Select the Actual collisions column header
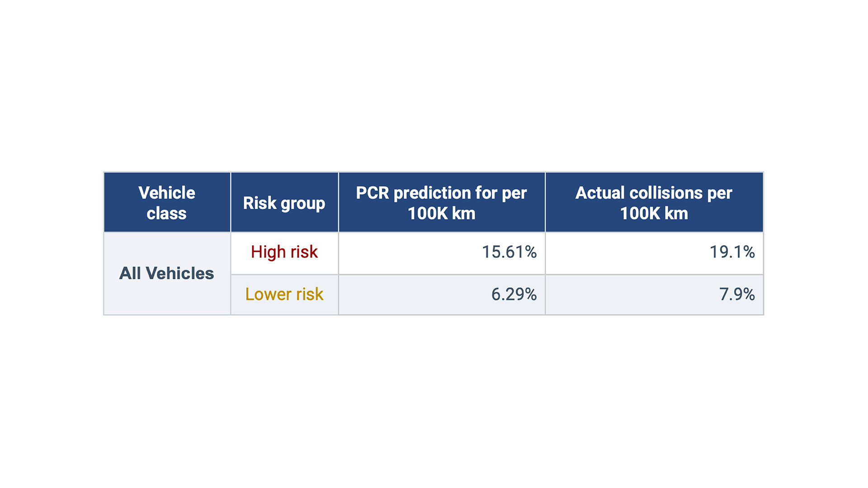The image size is (868, 488). pos(654,202)
